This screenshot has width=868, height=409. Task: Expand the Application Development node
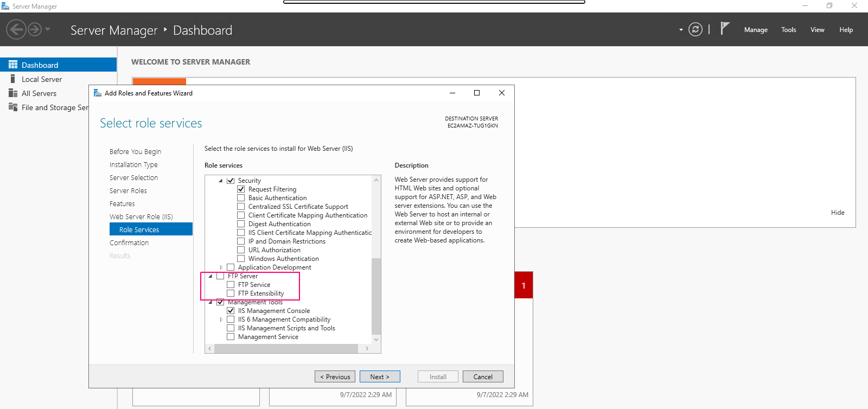click(x=221, y=267)
